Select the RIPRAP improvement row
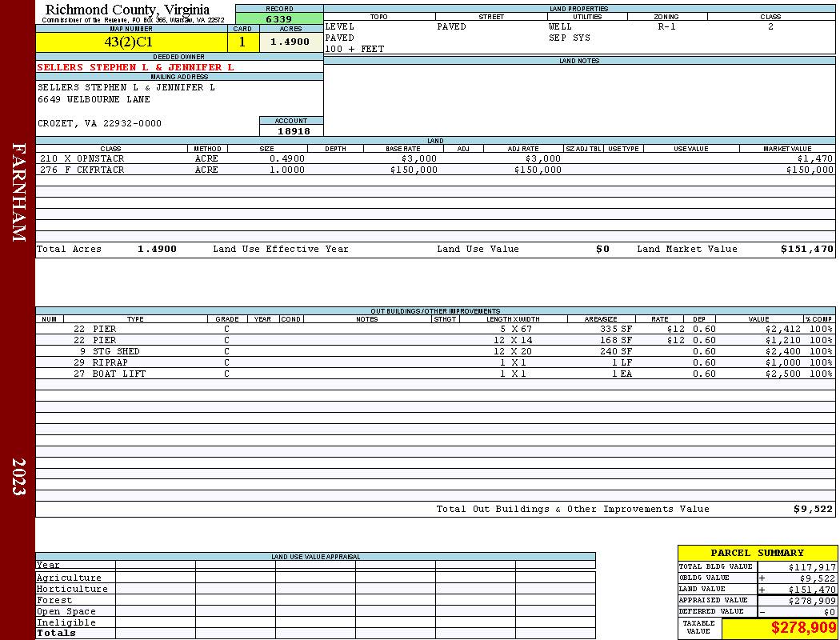This screenshot has width=840, height=640. [435, 362]
